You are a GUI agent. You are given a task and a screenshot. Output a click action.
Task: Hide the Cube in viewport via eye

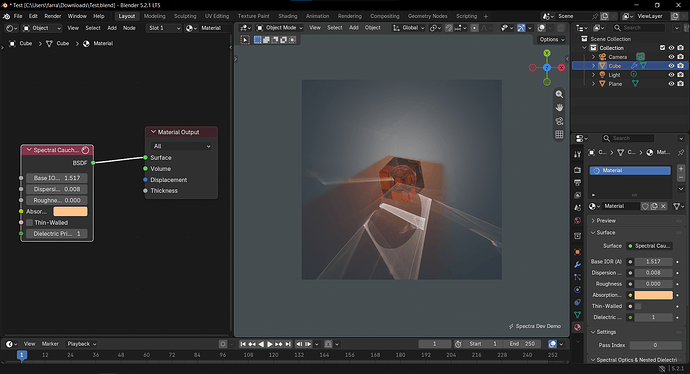671,66
